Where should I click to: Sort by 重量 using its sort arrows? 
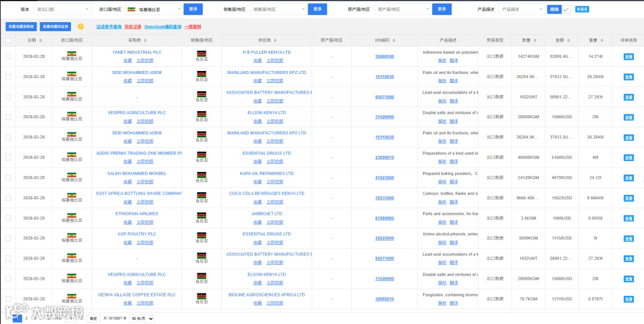602,41
